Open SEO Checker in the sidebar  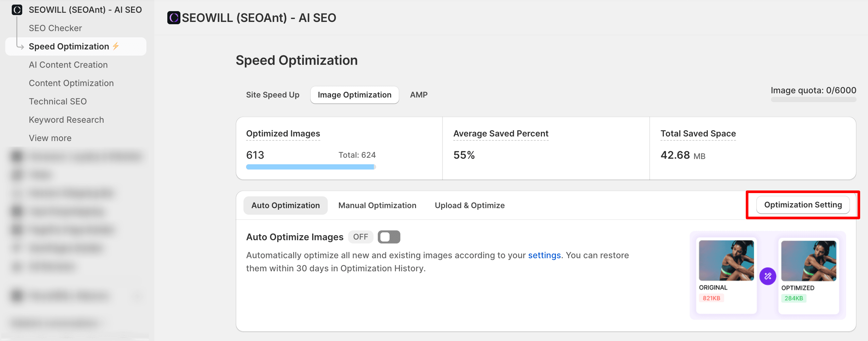55,28
